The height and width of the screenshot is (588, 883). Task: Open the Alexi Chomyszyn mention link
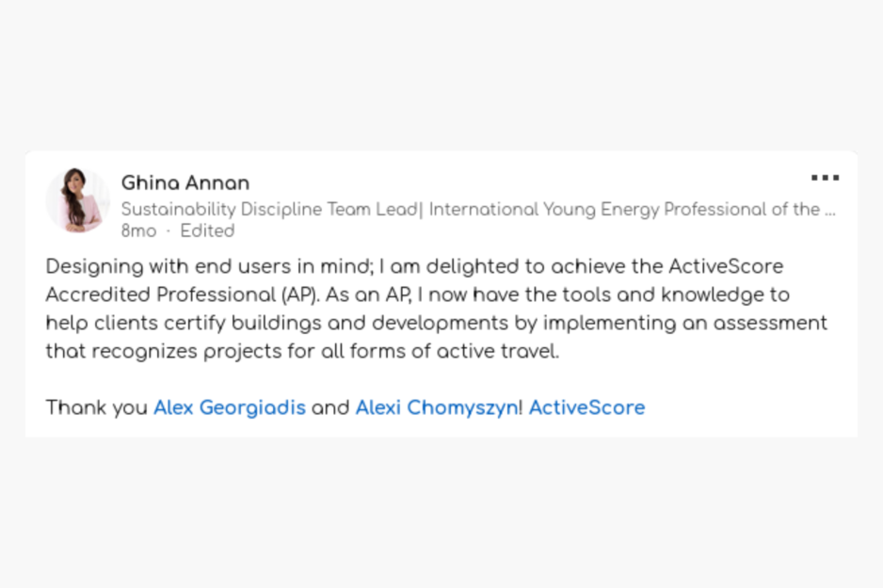click(x=437, y=407)
